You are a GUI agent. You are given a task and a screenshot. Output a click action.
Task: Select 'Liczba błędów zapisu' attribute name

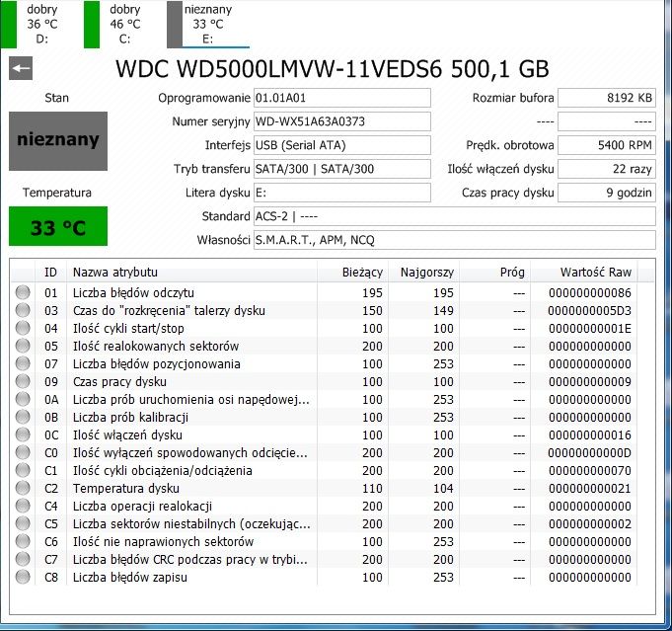130,578
